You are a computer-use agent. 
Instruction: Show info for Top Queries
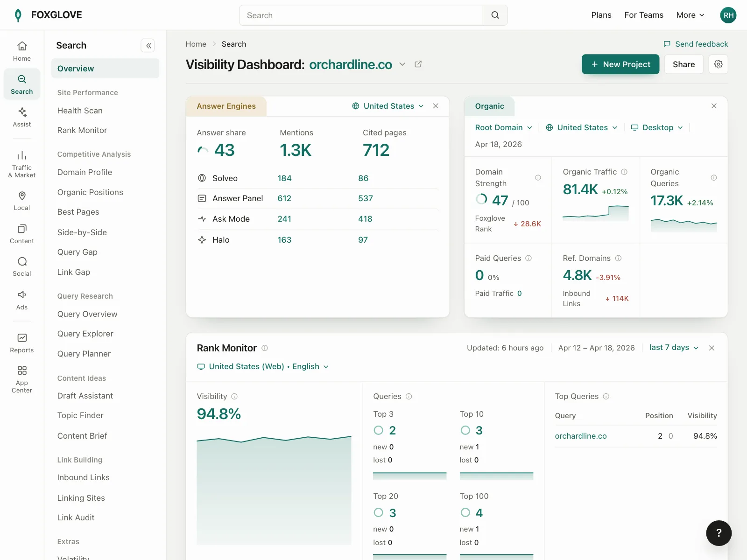[606, 396]
